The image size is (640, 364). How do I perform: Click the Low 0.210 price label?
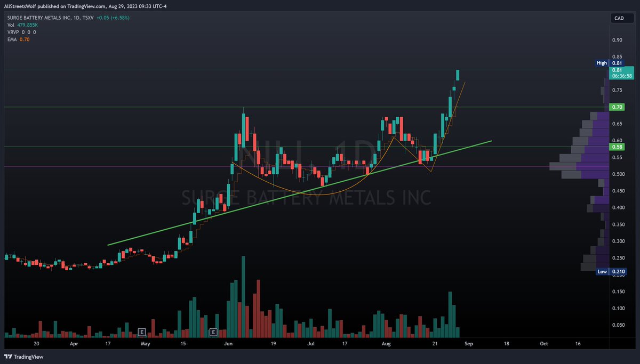(610, 271)
